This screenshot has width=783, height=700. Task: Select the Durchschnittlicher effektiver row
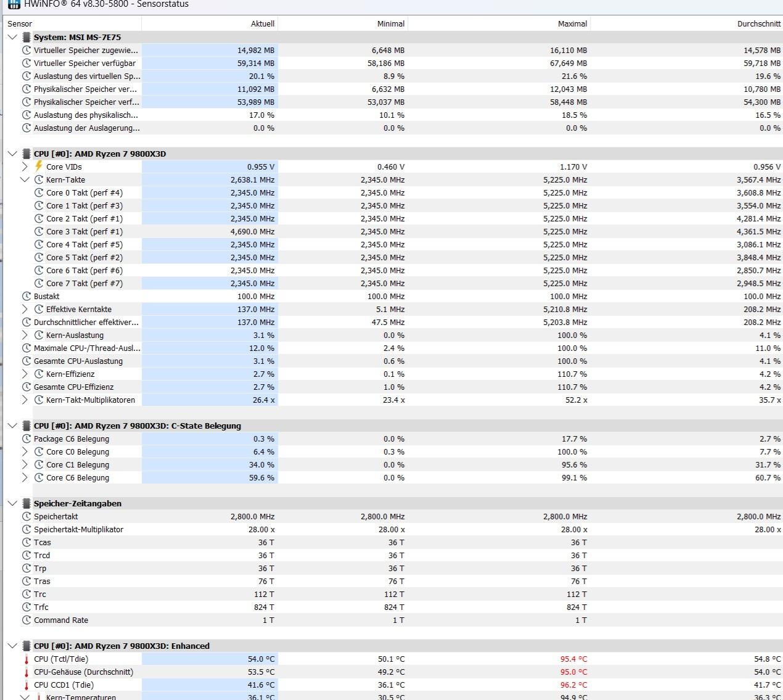[393, 322]
